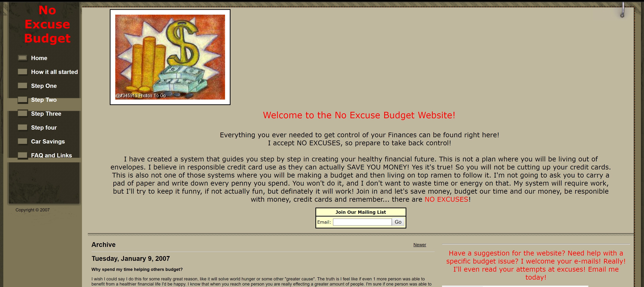644x287 pixels.
Task: Click the Car Savings sidebar icon
Action: click(23, 141)
